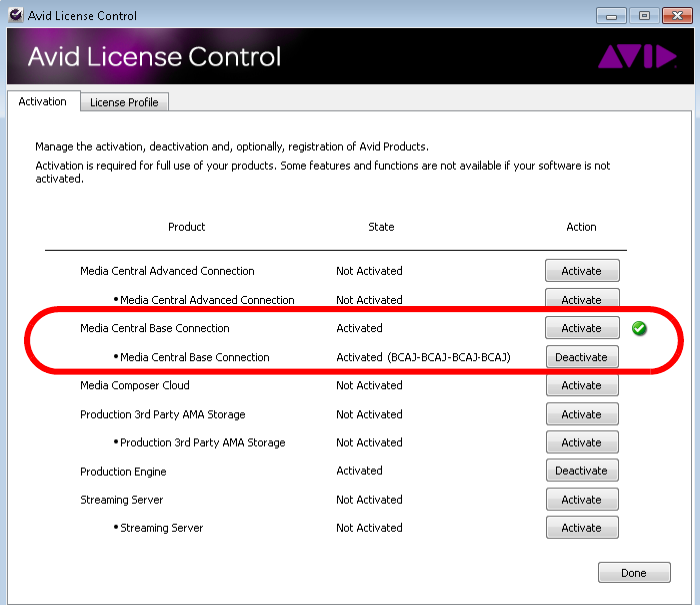Deactivate the Media Central Base Connection sub-item
The width and height of the screenshot is (700, 606).
pyautogui.click(x=581, y=357)
